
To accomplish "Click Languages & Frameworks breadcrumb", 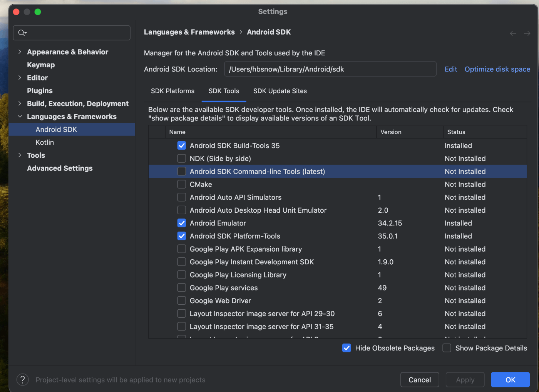I will coord(189,32).
